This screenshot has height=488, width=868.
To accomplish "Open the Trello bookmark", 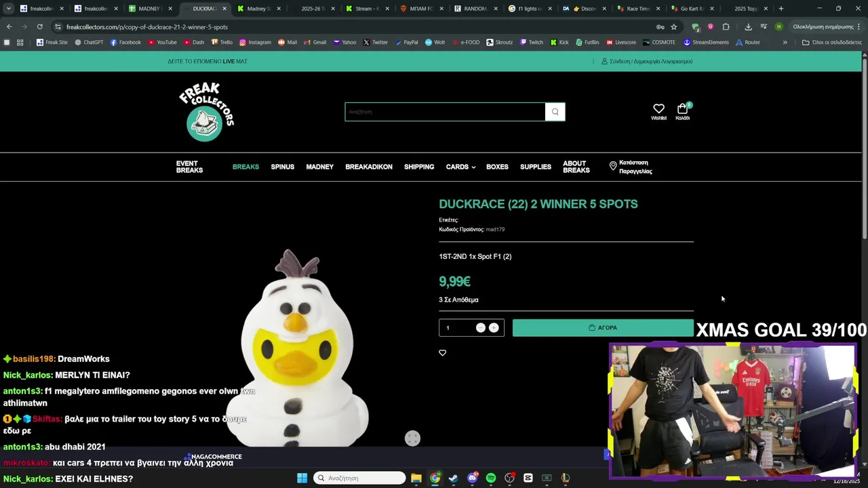I will [x=222, y=42].
